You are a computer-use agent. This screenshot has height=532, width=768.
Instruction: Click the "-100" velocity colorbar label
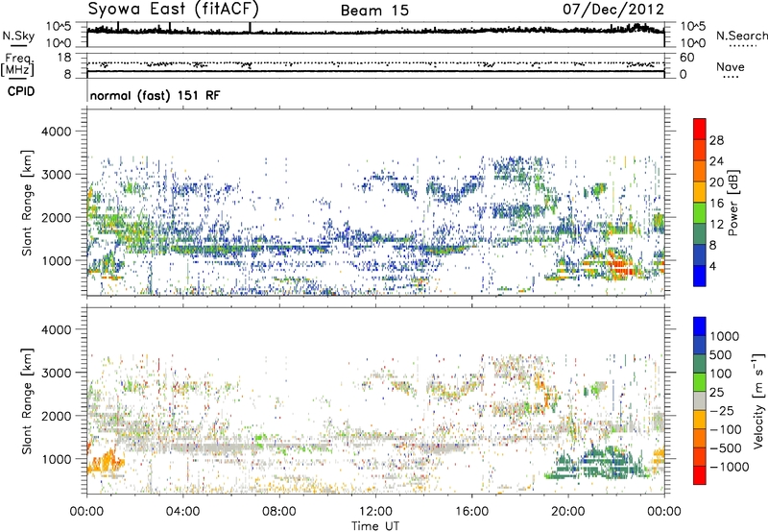726,429
